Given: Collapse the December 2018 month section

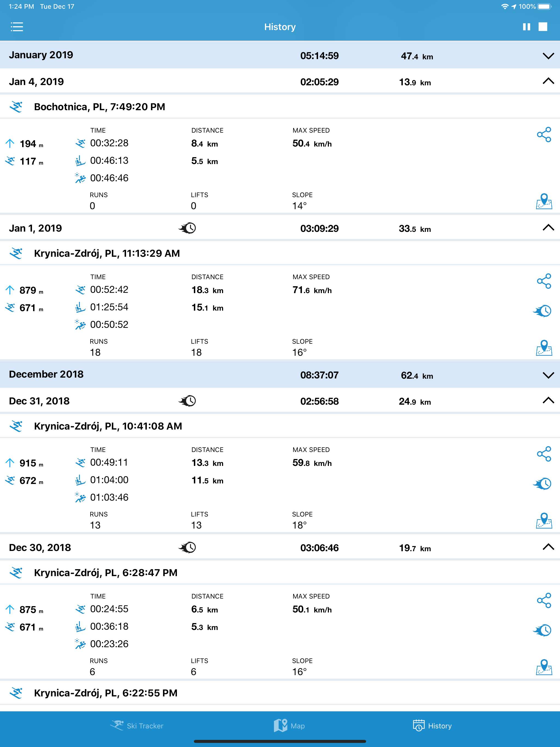Looking at the screenshot, I should coord(548,375).
